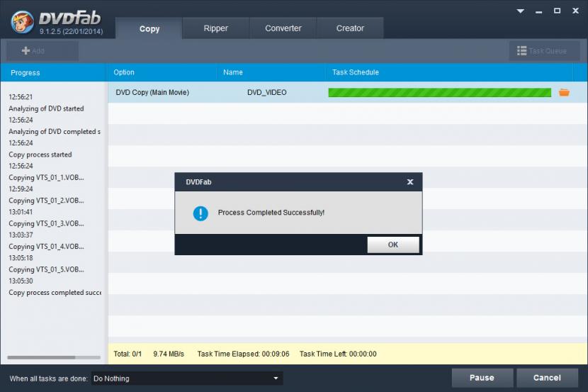Open the Task Queue list

[x=544, y=50]
